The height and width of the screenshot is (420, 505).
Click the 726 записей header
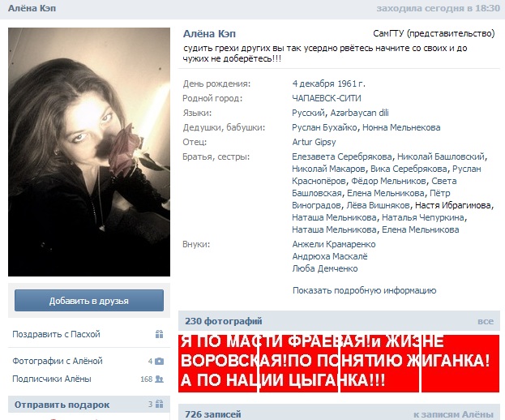tap(213, 414)
